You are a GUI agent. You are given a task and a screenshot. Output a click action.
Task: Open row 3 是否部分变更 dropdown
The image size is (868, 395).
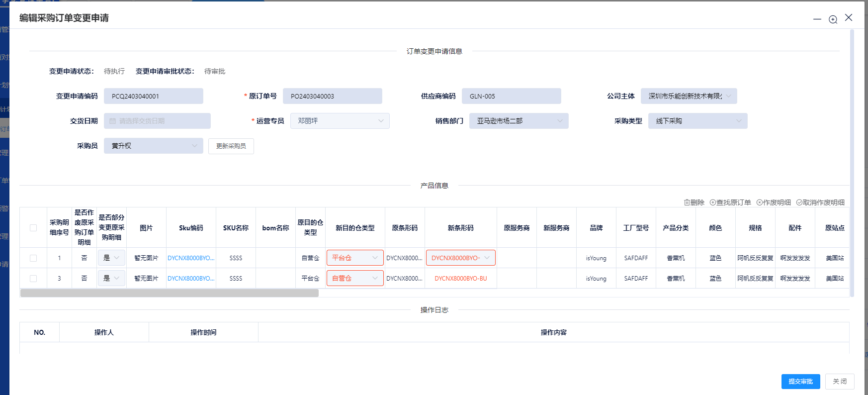click(x=111, y=278)
